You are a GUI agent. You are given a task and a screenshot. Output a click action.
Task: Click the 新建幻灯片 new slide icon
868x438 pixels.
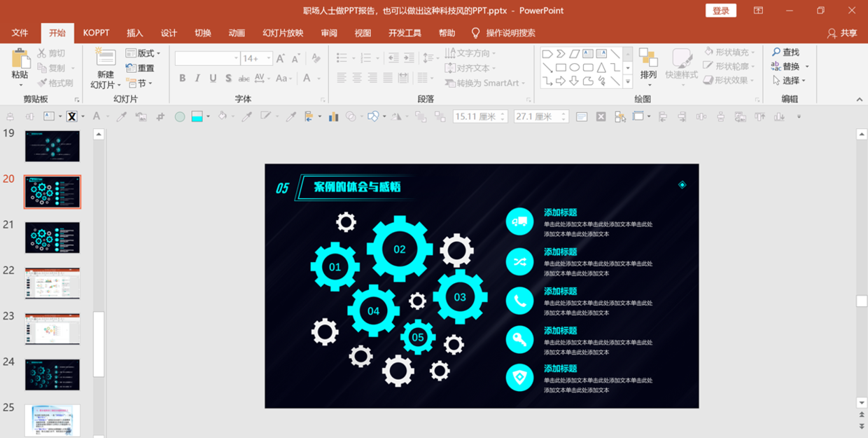[x=106, y=58]
